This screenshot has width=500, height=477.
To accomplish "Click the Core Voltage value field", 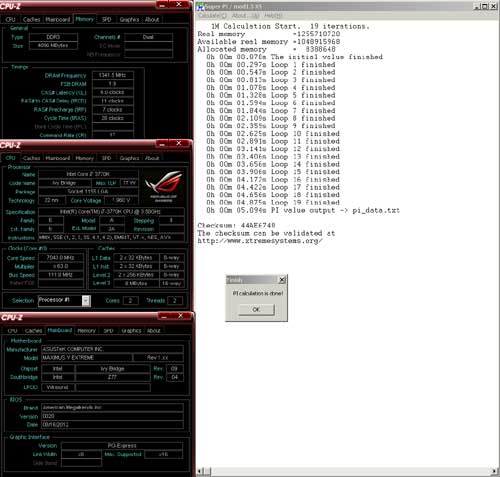I will (121, 200).
